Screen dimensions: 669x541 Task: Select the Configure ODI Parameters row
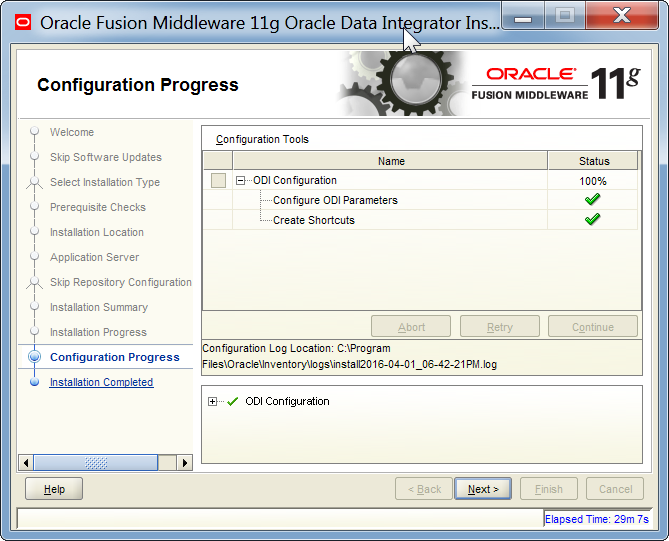(x=420, y=200)
